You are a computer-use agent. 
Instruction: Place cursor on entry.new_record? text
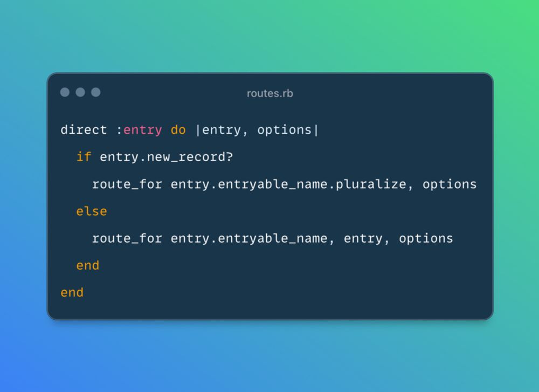tap(167, 157)
